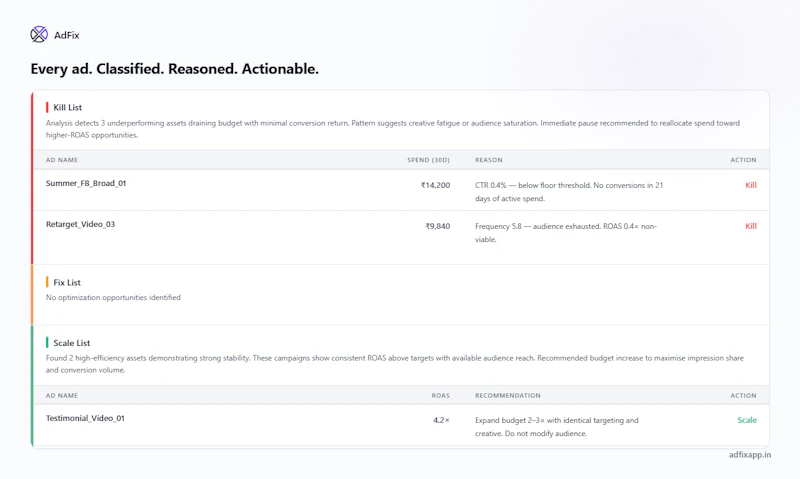Click the Kill List ACTION column header
This screenshot has height=479, width=800.
point(743,160)
